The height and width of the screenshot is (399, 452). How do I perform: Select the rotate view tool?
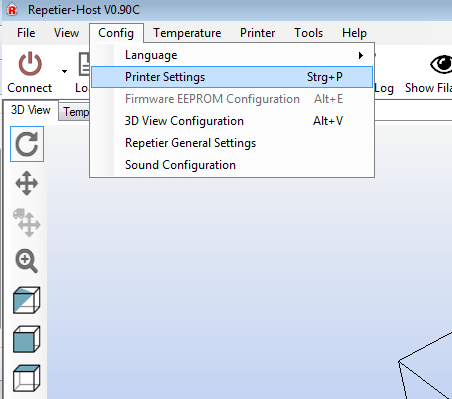pos(27,144)
